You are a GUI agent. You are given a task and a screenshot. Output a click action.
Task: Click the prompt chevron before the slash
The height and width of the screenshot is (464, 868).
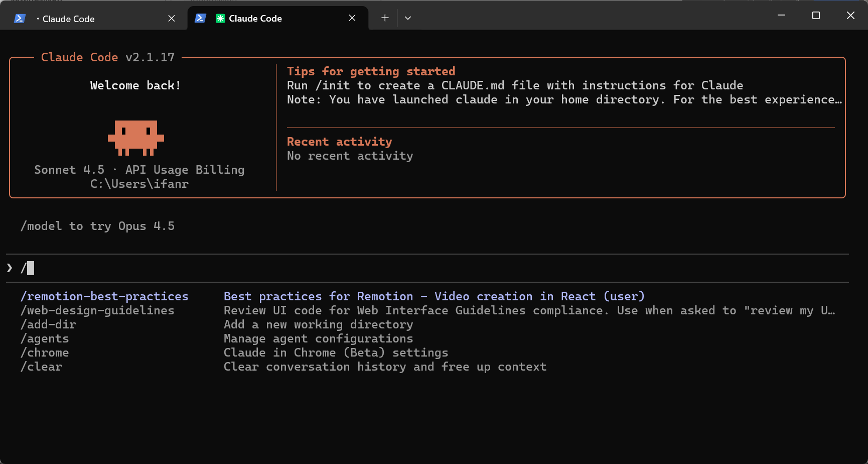(x=10, y=268)
